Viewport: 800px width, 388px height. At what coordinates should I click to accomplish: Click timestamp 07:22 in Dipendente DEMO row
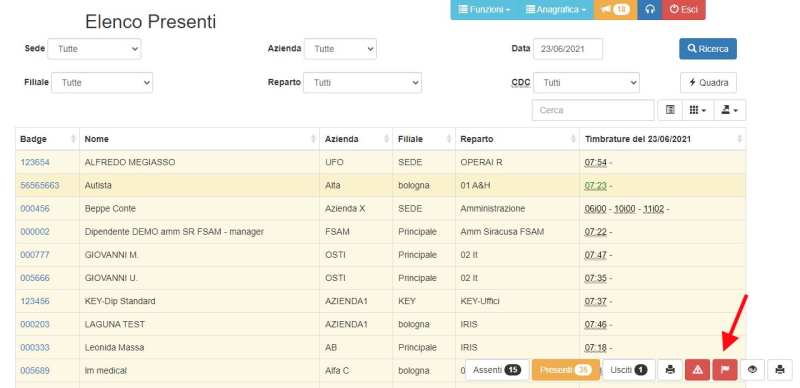click(595, 232)
